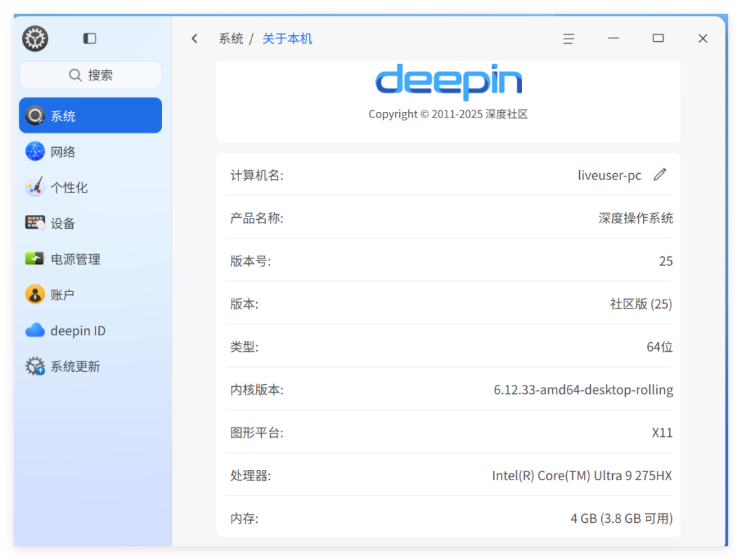This screenshot has width=742, height=560.
Task: Click memory value 4 GB (3.8 GB 可用)
Action: [x=622, y=518]
